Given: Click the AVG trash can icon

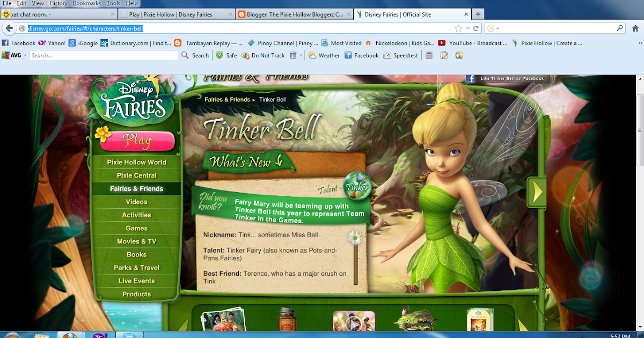Looking at the screenshot, I should [x=293, y=55].
